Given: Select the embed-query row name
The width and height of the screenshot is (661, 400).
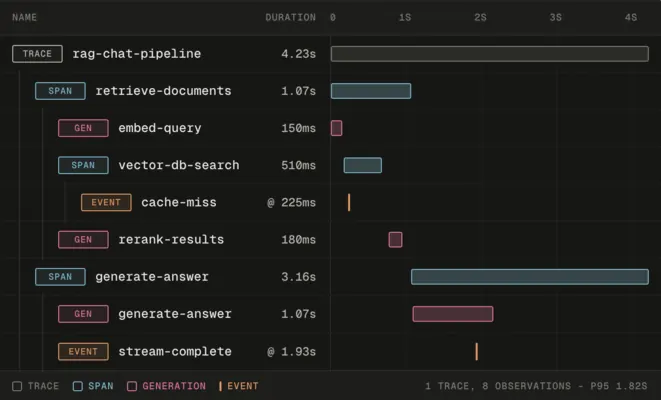Looking at the screenshot, I should pyautogui.click(x=160, y=128).
